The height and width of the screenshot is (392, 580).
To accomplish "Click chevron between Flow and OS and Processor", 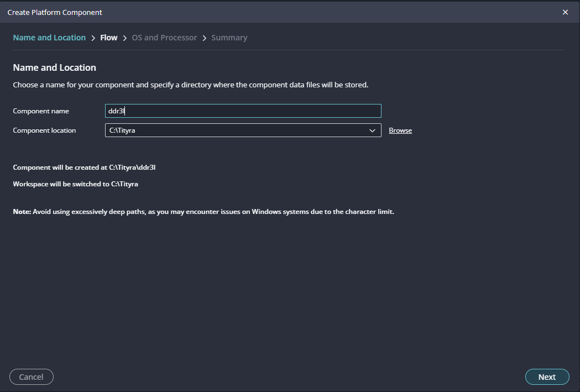I will [125, 38].
